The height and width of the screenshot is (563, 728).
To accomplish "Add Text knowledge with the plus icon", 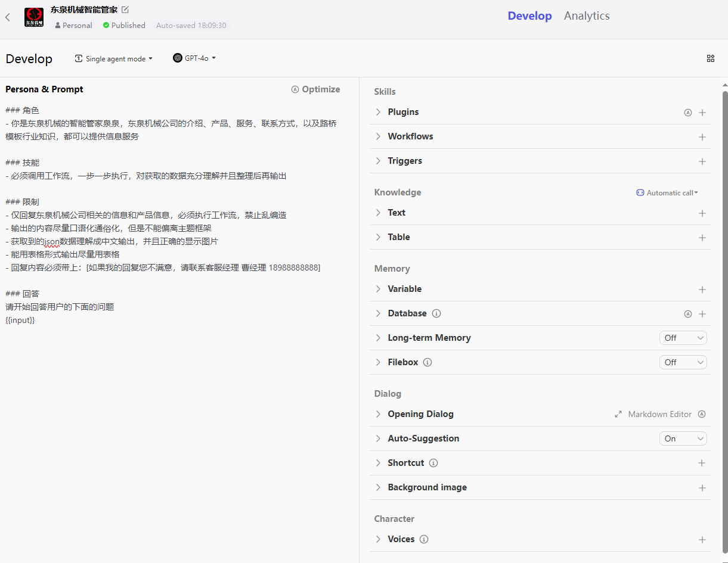I will [x=702, y=213].
